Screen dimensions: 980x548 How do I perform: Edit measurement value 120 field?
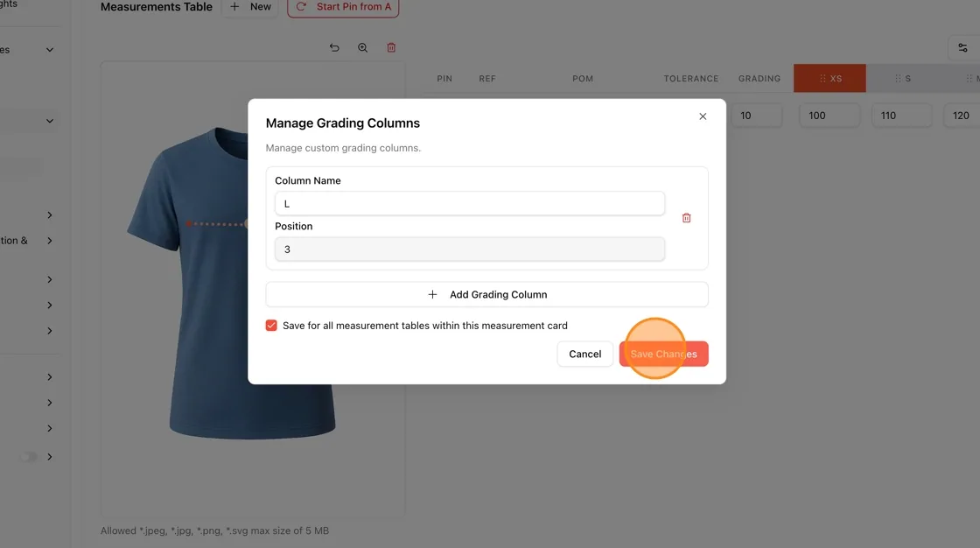[962, 116]
